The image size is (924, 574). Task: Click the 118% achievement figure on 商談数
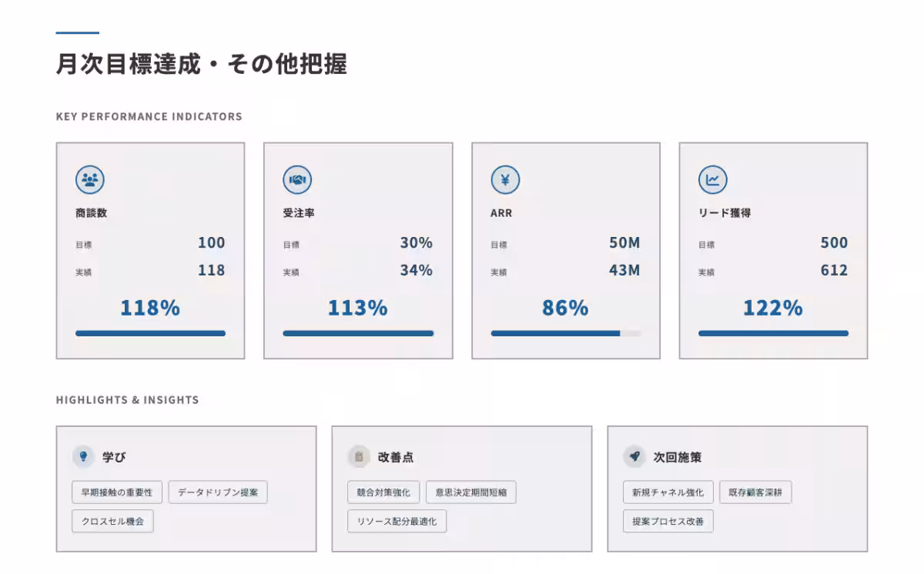[150, 307]
